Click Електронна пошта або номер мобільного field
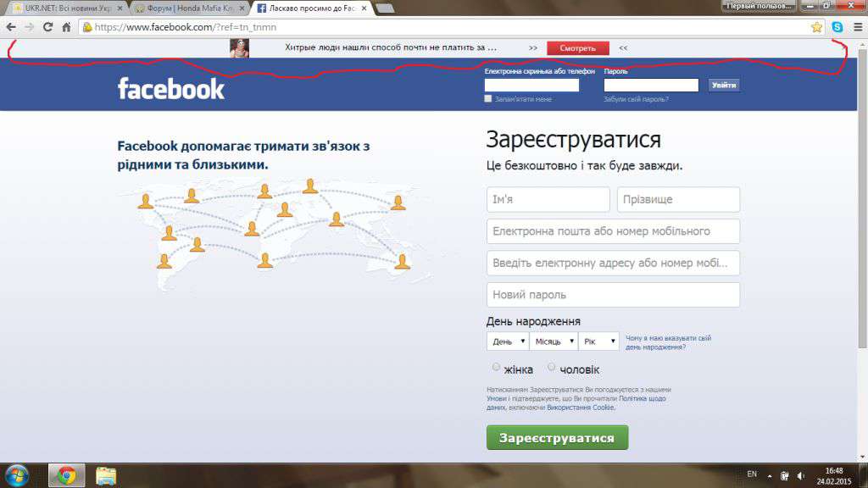868x488 pixels. pyautogui.click(x=613, y=231)
